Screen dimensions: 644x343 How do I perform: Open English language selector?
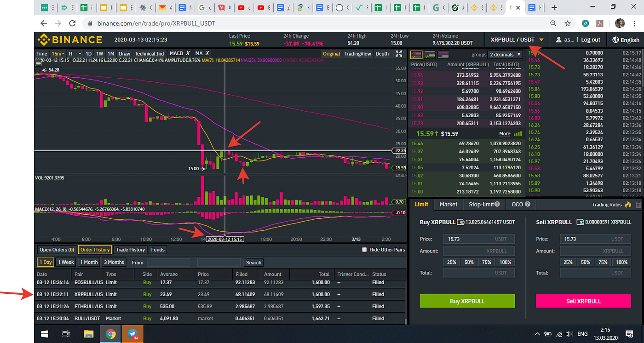[626, 40]
